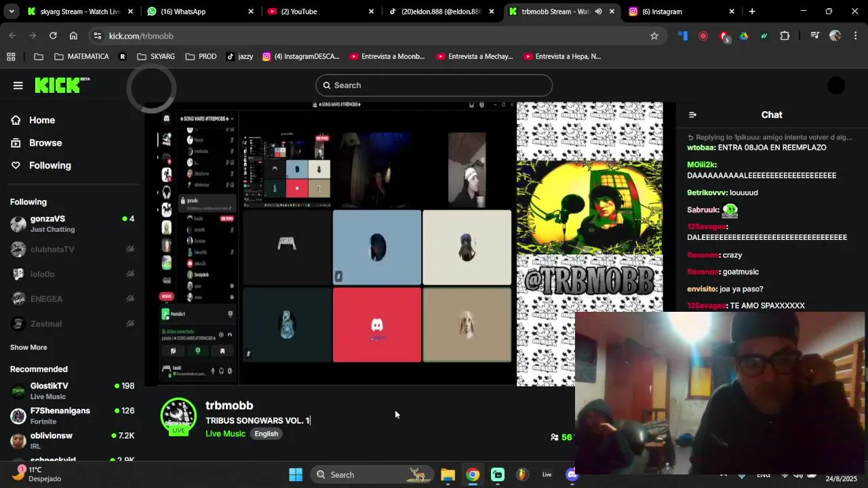Image resolution: width=868 pixels, height=488 pixels.
Task: Open a new browser tab
Action: 752,12
